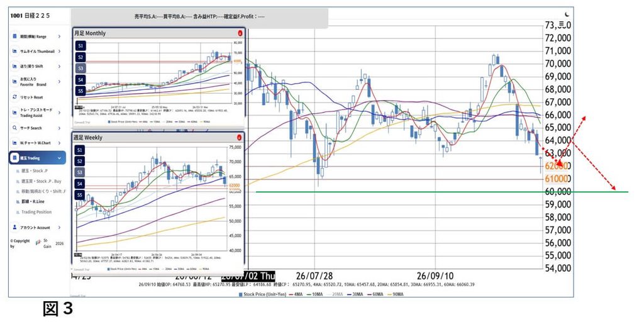Click the St-Gain copyright logo
This screenshot has height=322, width=644.
tap(38, 242)
